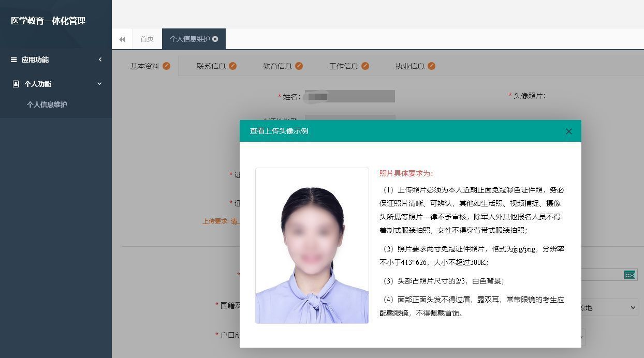This screenshot has width=644, height=358.
Task: Open the dropdown at right edge of form
Action: click(x=633, y=307)
